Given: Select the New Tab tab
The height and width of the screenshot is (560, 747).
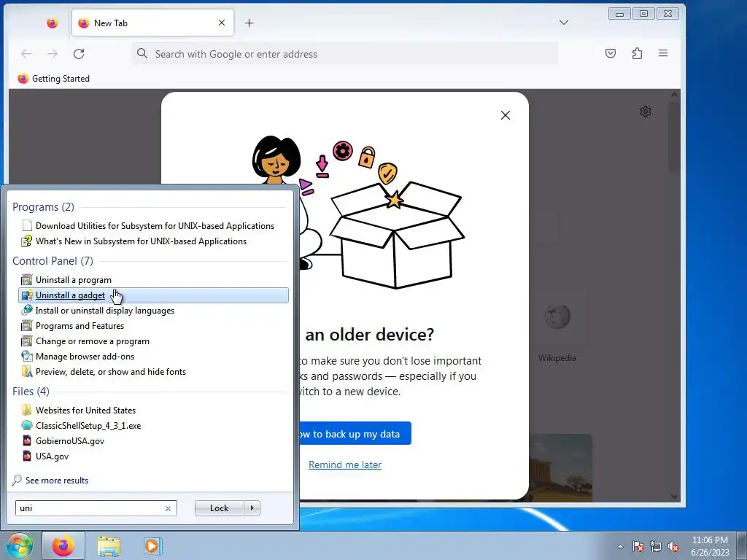Looking at the screenshot, I should (152, 23).
